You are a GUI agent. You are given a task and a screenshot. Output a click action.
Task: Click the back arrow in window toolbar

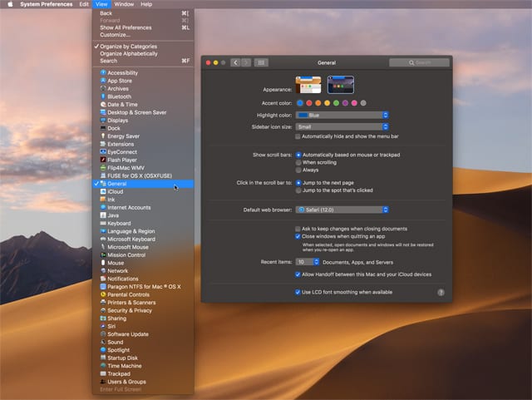click(x=236, y=62)
